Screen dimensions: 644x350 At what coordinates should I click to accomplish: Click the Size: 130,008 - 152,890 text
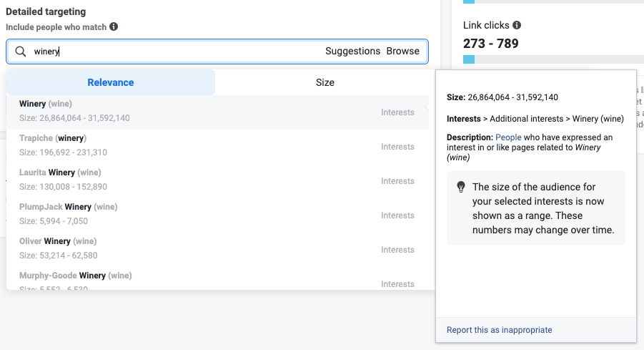point(63,187)
